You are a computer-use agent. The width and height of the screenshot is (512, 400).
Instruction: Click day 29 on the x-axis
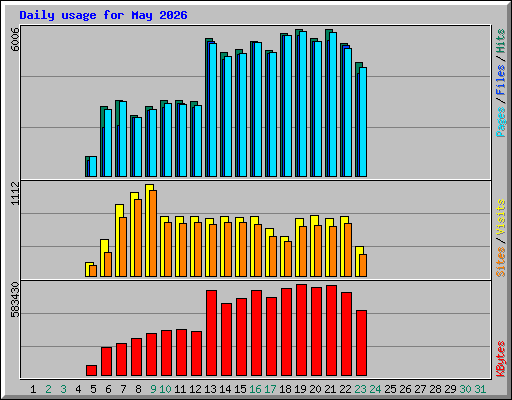tap(450, 389)
